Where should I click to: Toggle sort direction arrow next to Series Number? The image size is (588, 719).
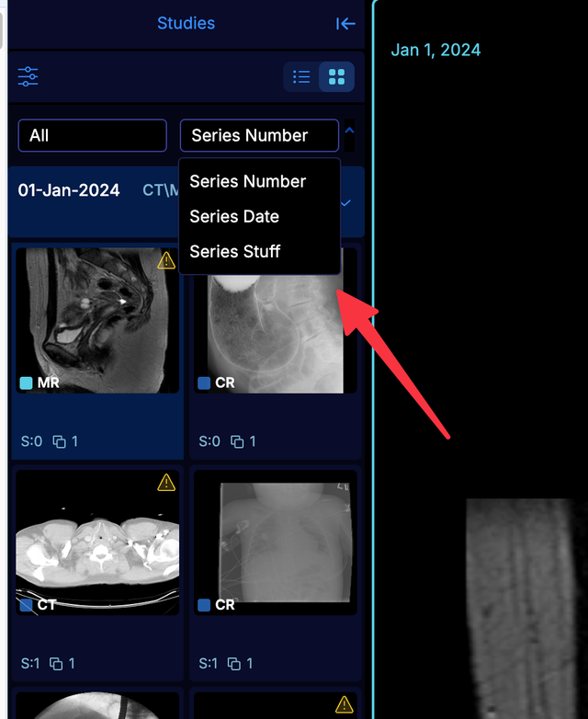pos(349,131)
